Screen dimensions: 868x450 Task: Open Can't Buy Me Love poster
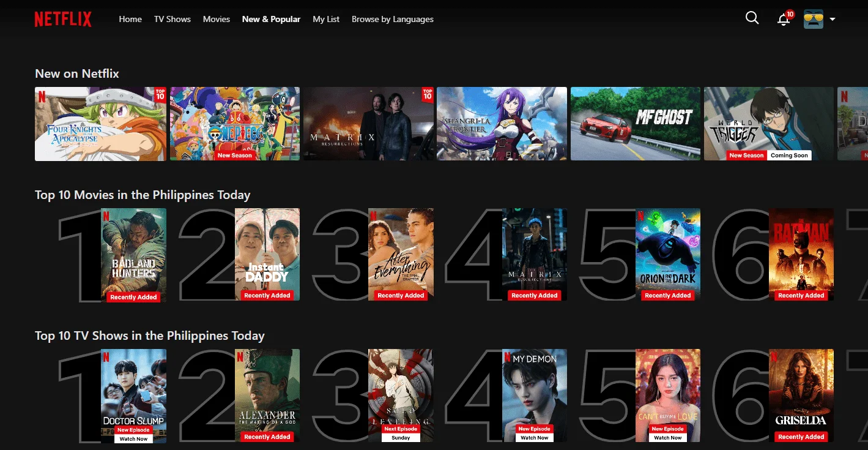click(x=668, y=396)
